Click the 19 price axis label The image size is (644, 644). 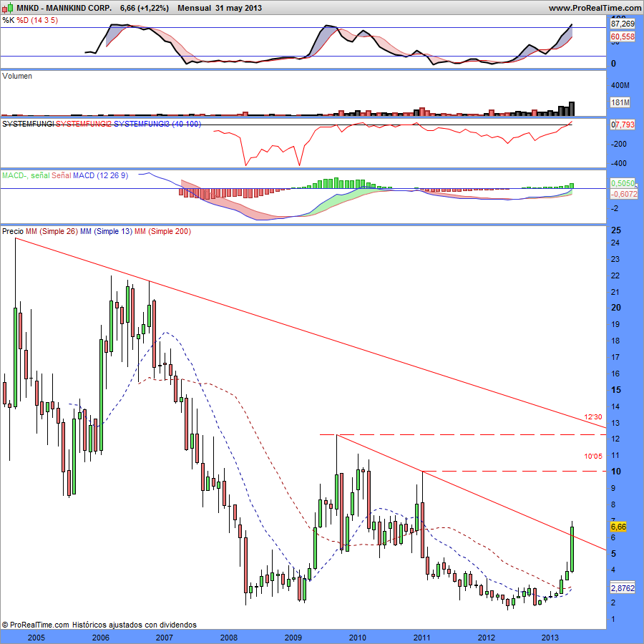[x=615, y=324]
